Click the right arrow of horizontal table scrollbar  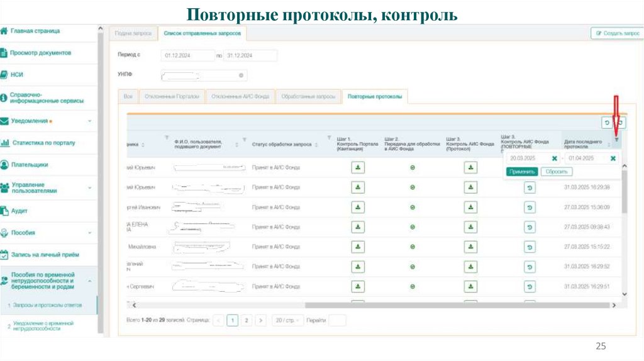614,305
